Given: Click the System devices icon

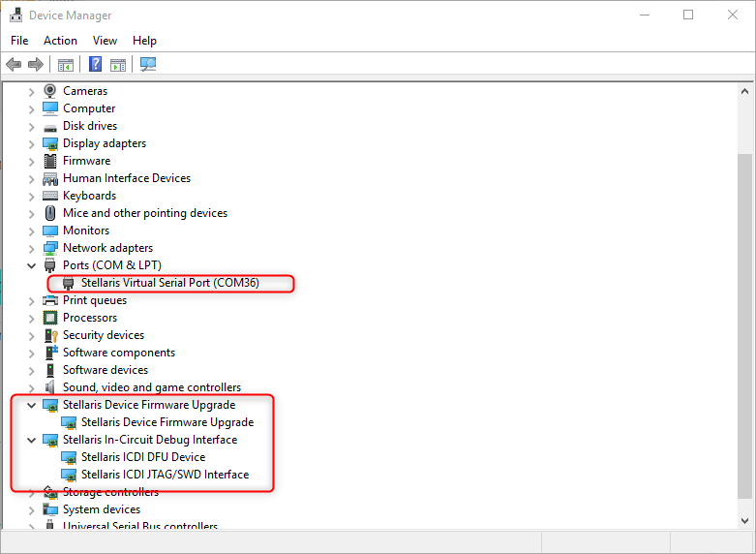Looking at the screenshot, I should point(50,509).
